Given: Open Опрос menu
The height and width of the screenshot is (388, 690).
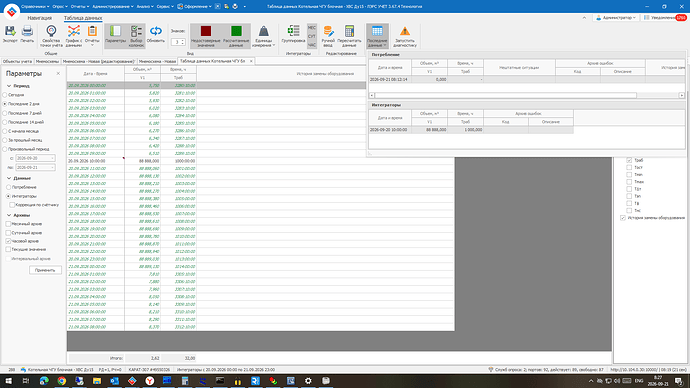Looking at the screenshot, I should [60, 7].
